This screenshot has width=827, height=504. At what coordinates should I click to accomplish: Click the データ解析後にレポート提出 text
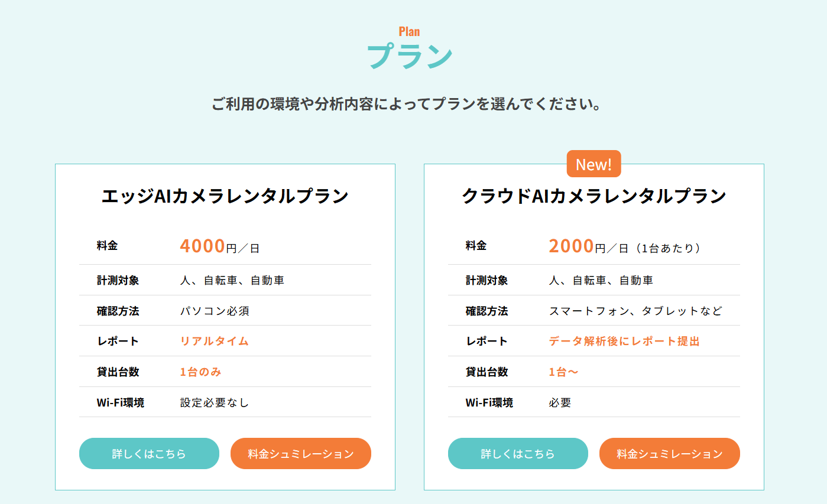(x=624, y=341)
